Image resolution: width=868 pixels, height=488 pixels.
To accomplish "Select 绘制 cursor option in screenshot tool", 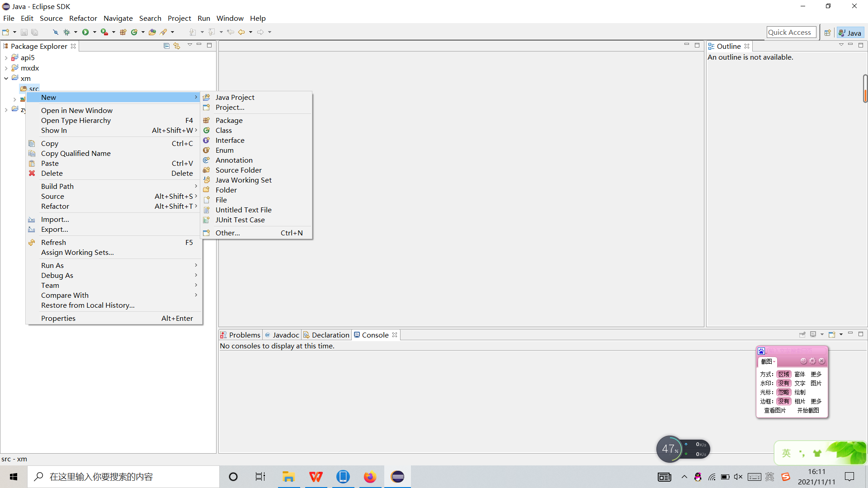I will [x=800, y=392].
